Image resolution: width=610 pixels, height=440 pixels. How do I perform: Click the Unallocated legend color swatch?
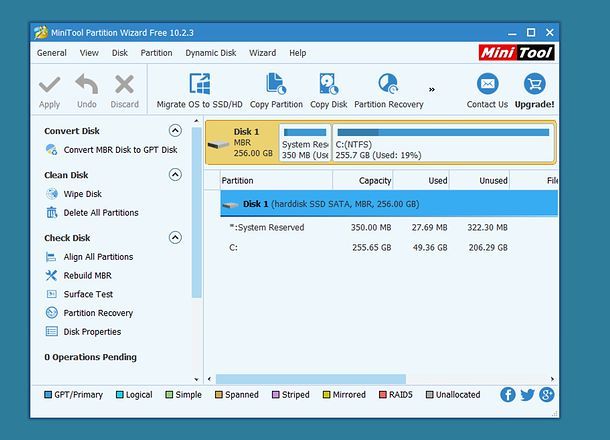point(429,395)
